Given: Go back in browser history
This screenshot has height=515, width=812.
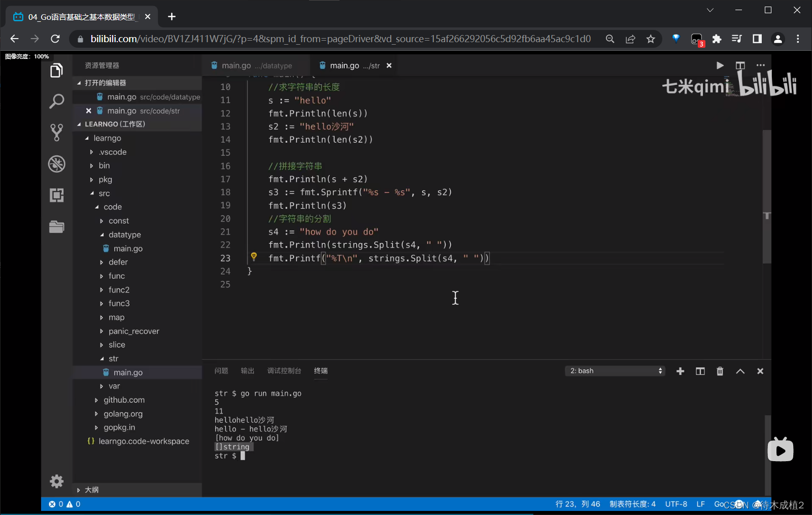Looking at the screenshot, I should [14, 39].
